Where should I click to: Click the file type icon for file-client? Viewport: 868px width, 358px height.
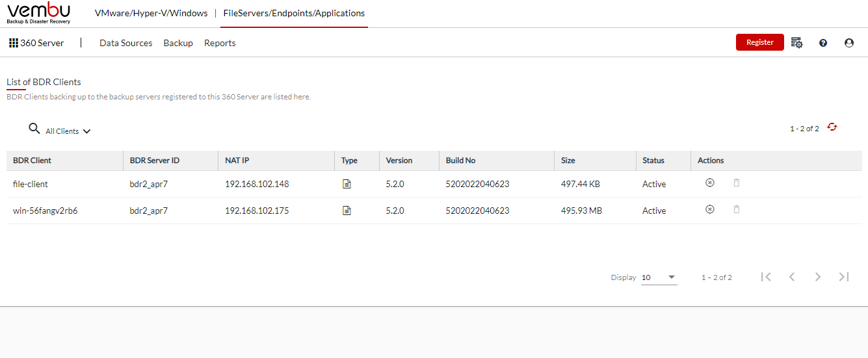(x=347, y=184)
